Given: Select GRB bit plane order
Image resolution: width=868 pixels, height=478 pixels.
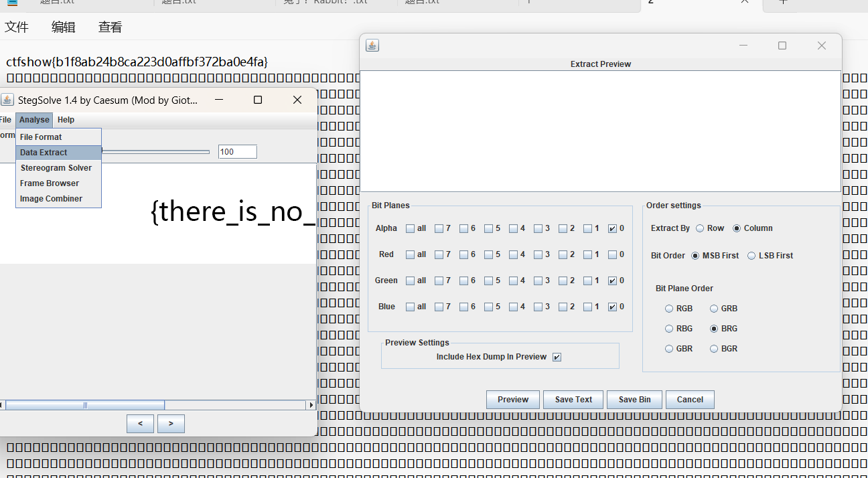Looking at the screenshot, I should (x=714, y=309).
